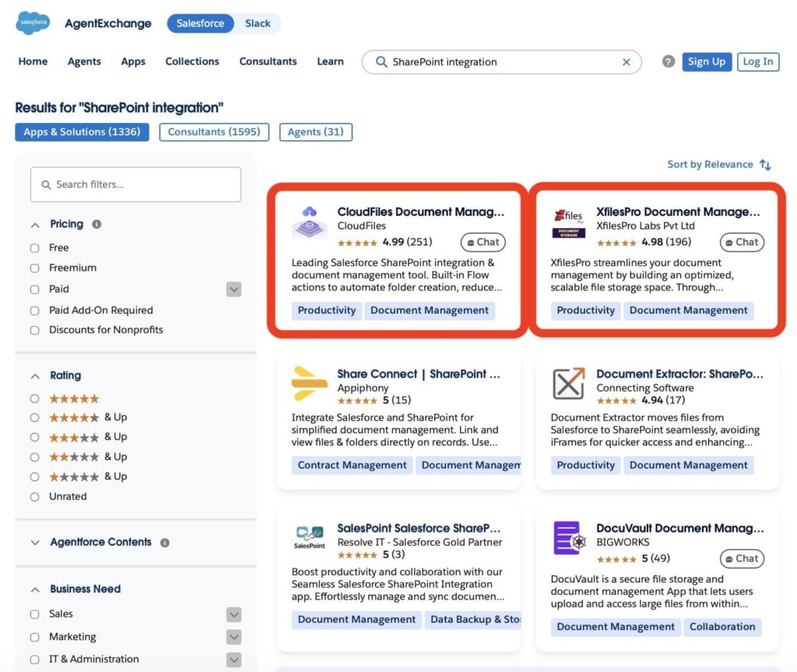
Task: Select four stars & Up rating
Action: pos(34,417)
